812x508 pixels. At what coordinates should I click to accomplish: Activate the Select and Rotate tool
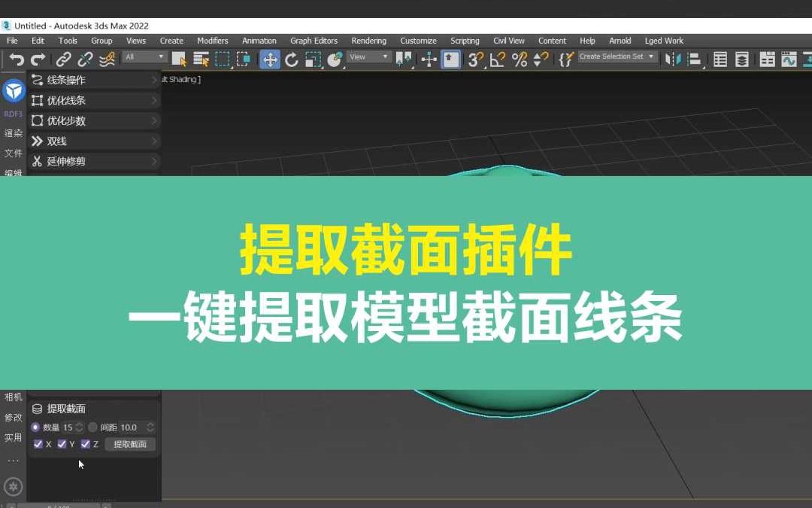(x=292, y=59)
